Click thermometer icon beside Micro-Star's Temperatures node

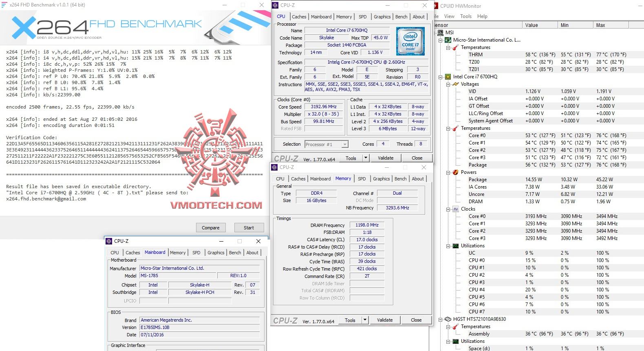click(456, 47)
